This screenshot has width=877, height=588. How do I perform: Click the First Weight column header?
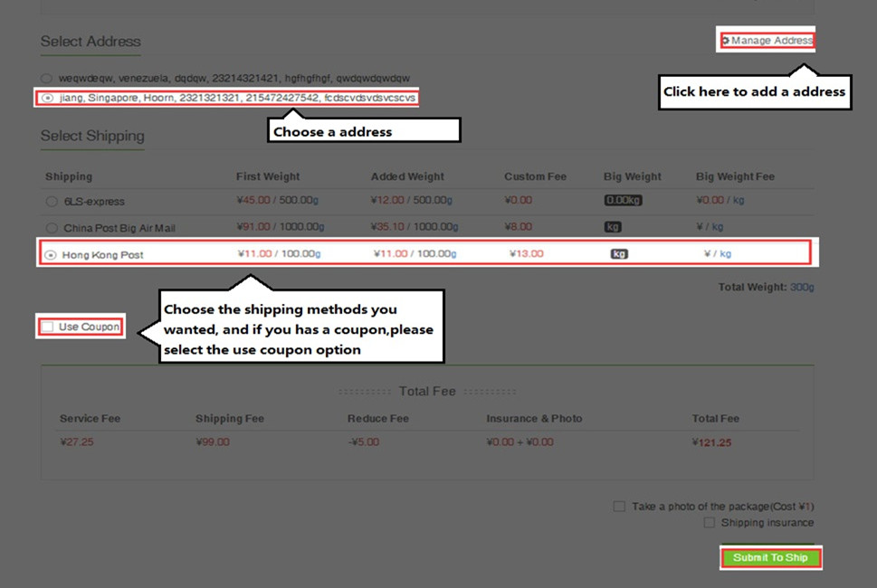coord(268,176)
